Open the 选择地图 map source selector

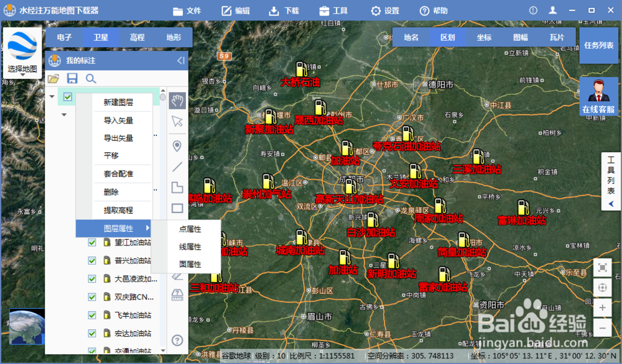[x=22, y=53]
